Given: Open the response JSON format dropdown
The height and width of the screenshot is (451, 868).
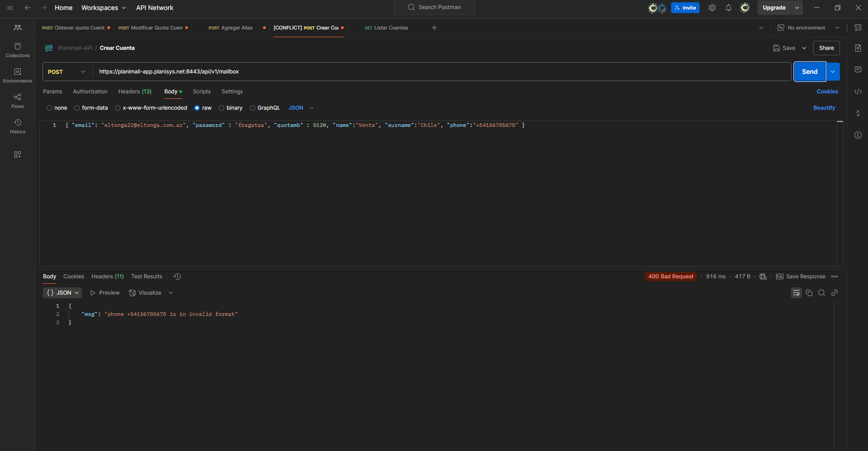Looking at the screenshot, I should pyautogui.click(x=62, y=293).
